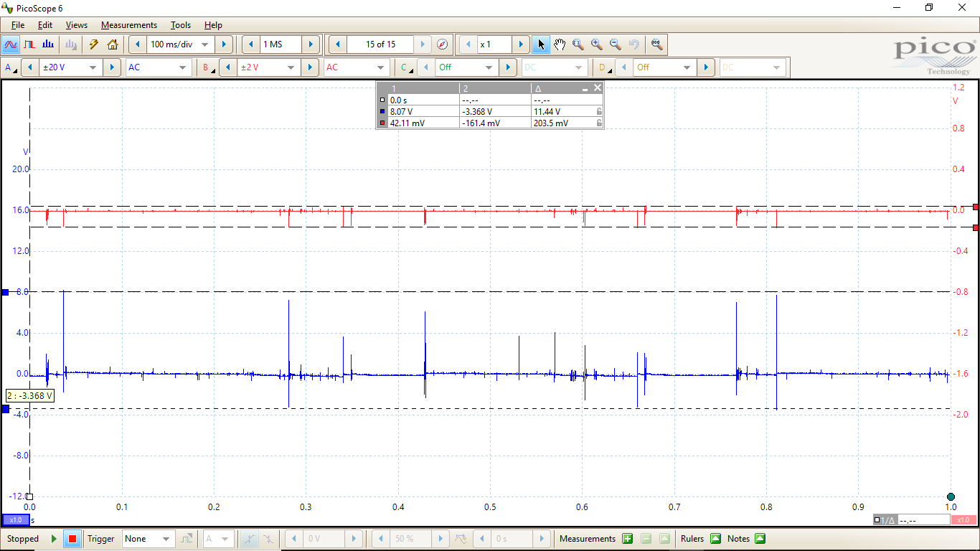
Task: Open the buffer navigator compass icon
Action: (x=443, y=44)
